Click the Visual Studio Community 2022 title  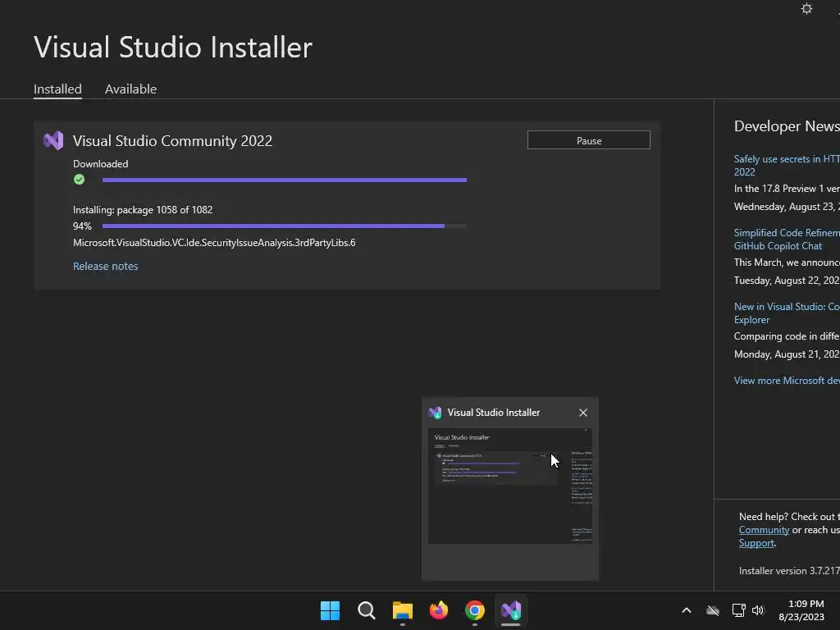(x=172, y=141)
